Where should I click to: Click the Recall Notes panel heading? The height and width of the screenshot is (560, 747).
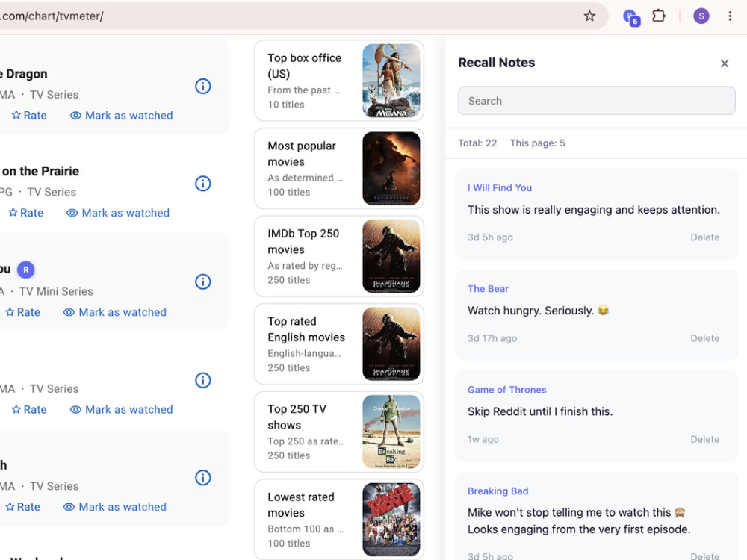497,63
